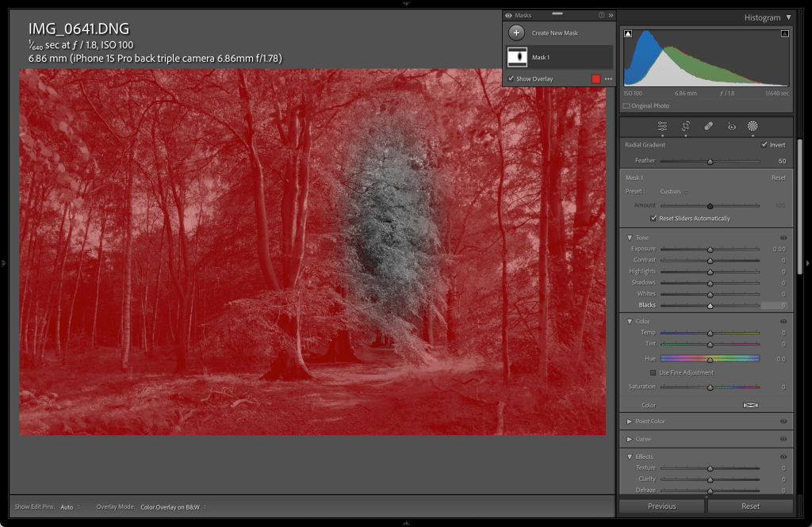Uncheck Invert for the Radial Gradient

click(764, 145)
